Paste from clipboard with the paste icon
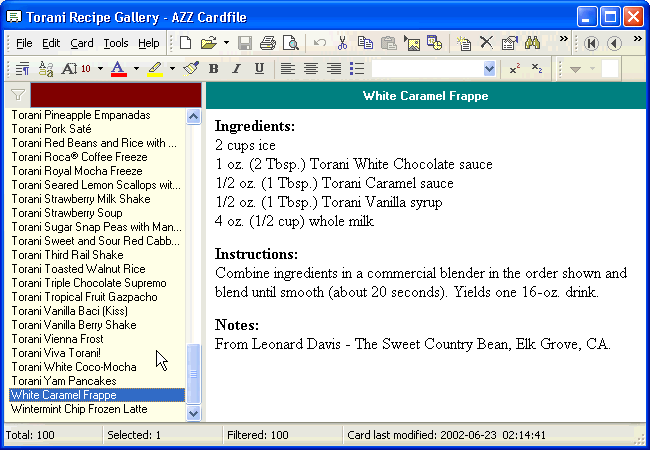Image resolution: width=650 pixels, height=450 pixels. (388, 43)
